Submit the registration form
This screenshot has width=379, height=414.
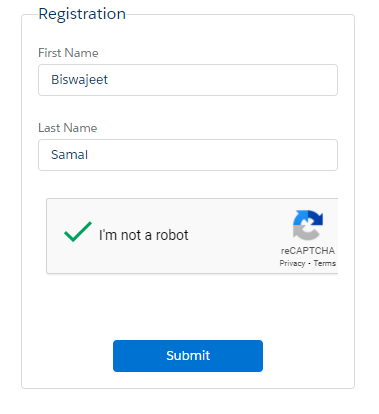coord(188,356)
